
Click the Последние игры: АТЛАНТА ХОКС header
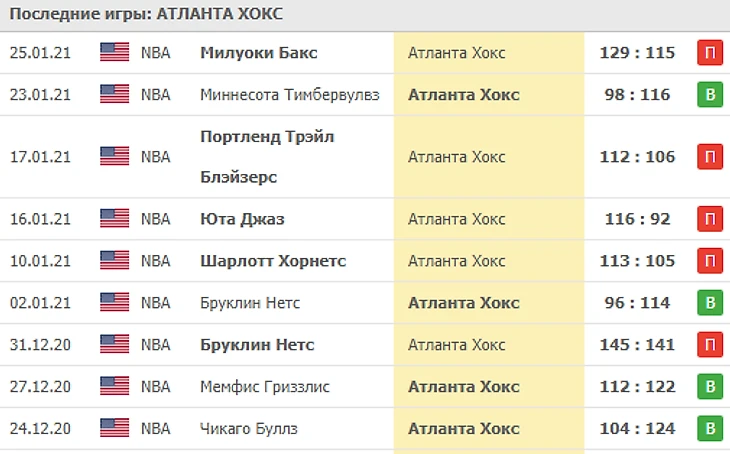pyautogui.click(x=146, y=14)
